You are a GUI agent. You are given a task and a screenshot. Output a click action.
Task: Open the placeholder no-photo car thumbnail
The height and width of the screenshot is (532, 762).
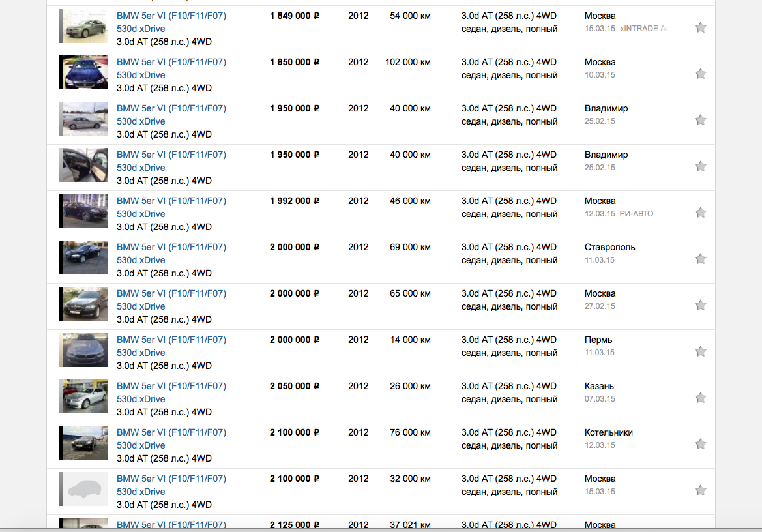coord(83,489)
